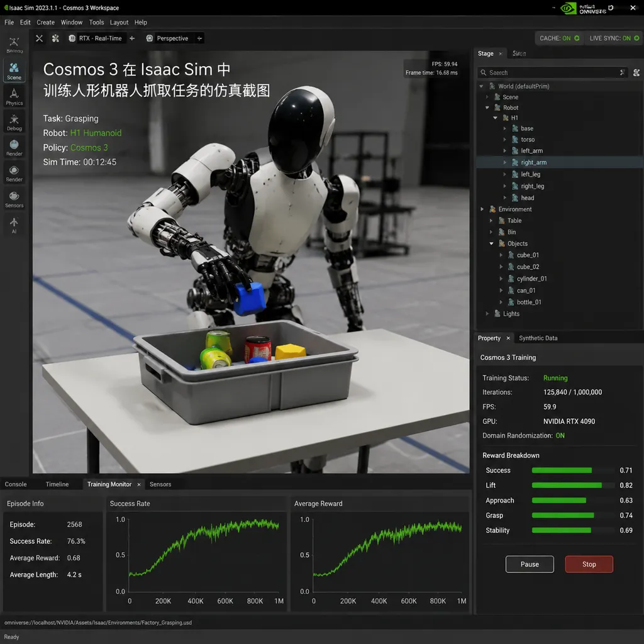Collapse the H1 tree node
This screenshot has height=644, width=644.
tap(496, 118)
